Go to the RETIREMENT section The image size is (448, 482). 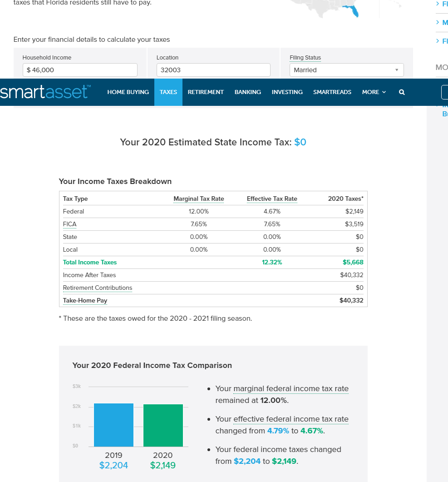click(x=206, y=92)
